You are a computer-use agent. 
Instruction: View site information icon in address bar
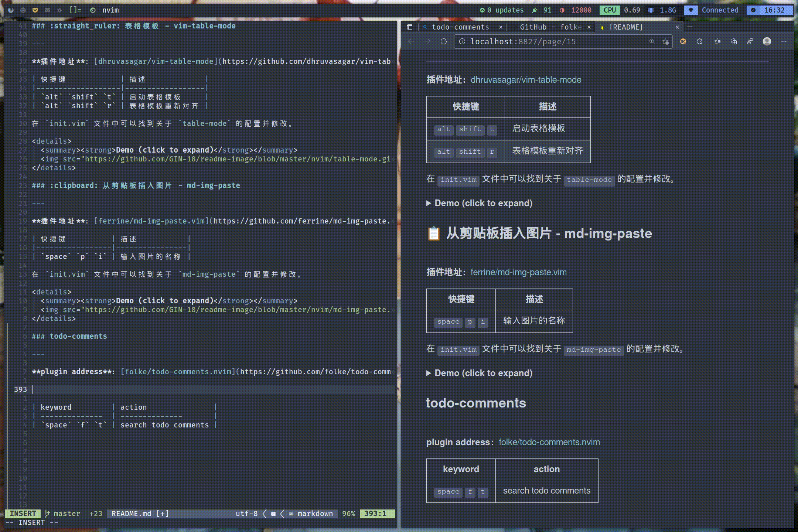click(x=462, y=41)
